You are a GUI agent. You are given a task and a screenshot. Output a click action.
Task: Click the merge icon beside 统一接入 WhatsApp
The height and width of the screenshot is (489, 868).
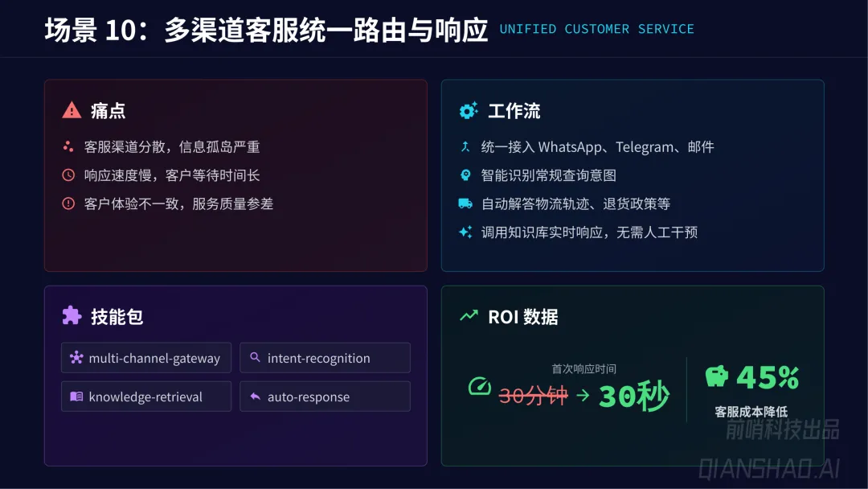point(465,146)
